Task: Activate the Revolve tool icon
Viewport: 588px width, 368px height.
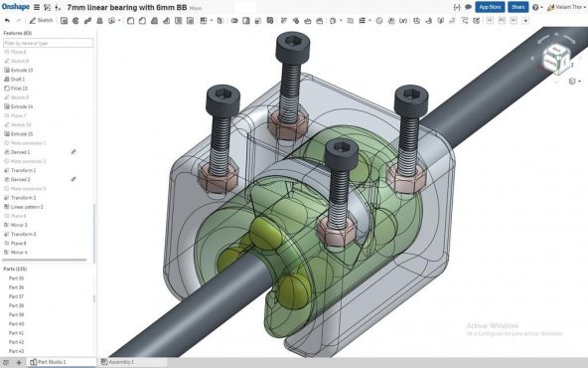Action: pyautogui.click(x=75, y=21)
